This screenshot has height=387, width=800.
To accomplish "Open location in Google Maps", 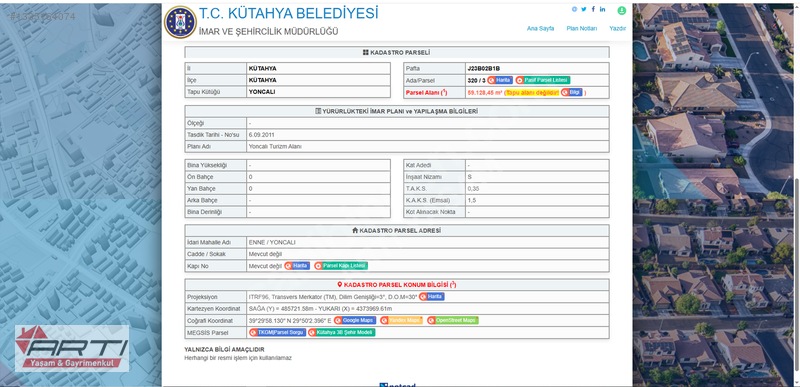I will (x=355, y=320).
